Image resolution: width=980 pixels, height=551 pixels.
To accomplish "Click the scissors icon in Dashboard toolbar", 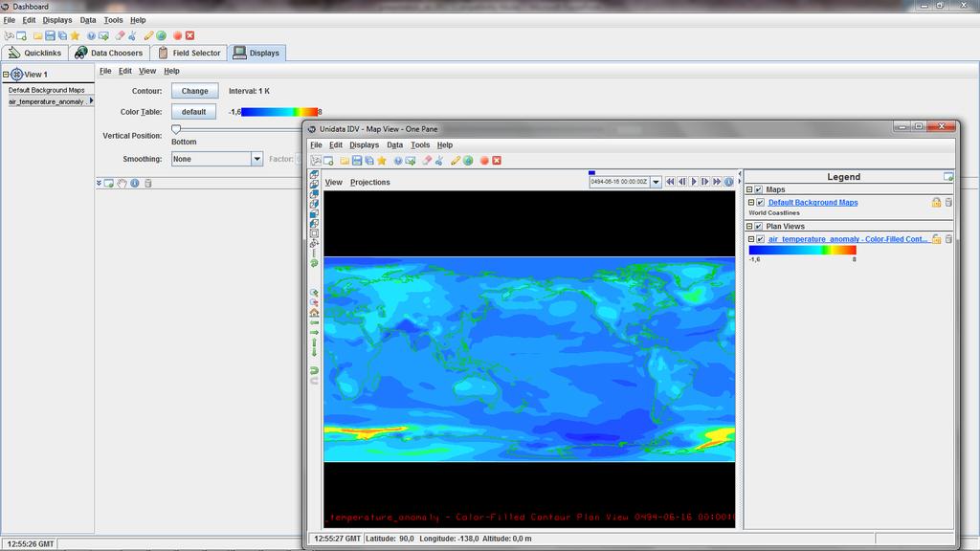I will click(132, 35).
